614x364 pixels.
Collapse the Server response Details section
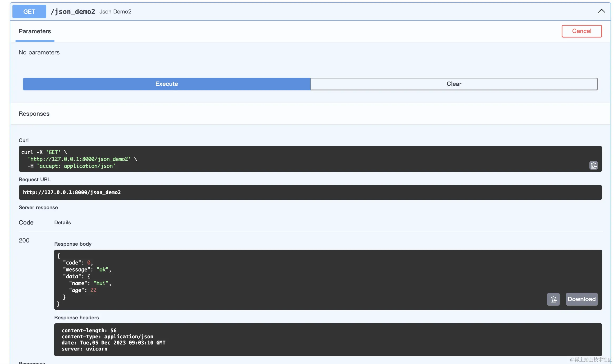pos(62,222)
